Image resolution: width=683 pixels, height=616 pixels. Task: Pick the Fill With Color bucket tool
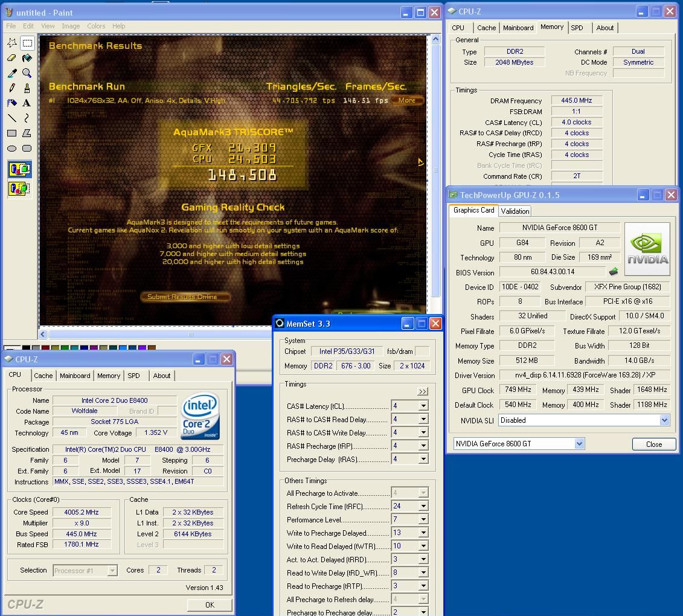(x=27, y=58)
